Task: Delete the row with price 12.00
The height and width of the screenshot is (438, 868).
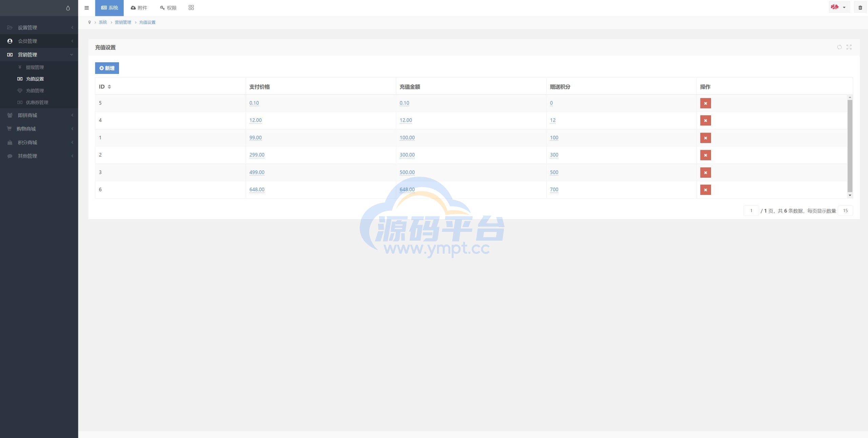Action: pyautogui.click(x=706, y=121)
